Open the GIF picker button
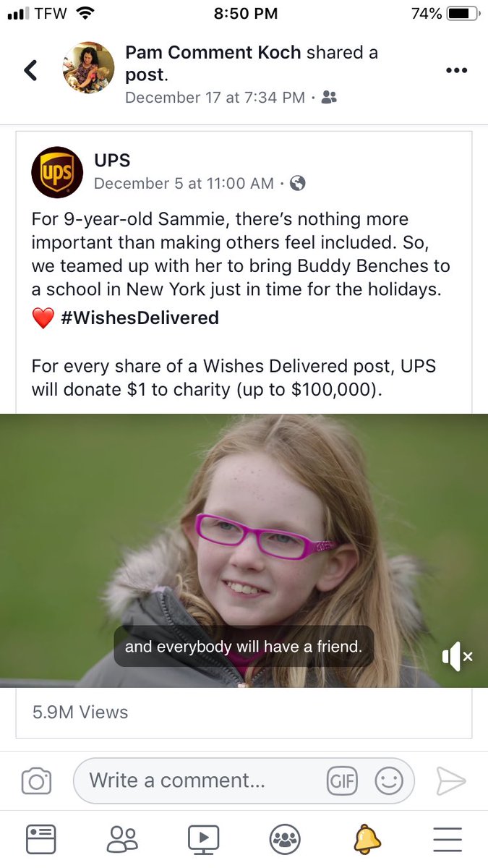Image resolution: width=488 pixels, height=868 pixels. 342,781
